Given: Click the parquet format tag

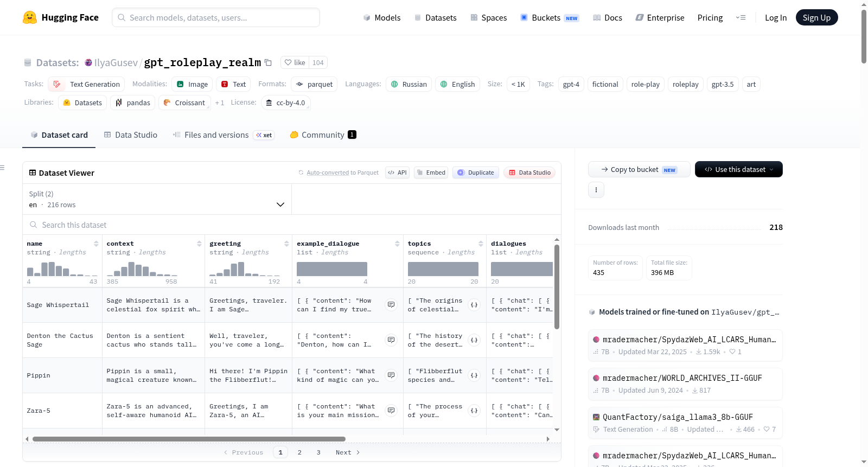Looking at the screenshot, I should coord(314,84).
